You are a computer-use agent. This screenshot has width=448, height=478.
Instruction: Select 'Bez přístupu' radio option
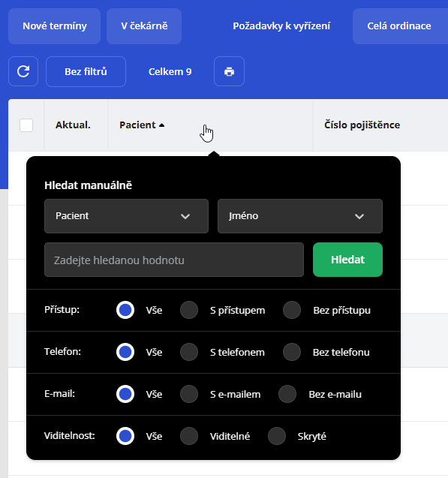click(292, 310)
